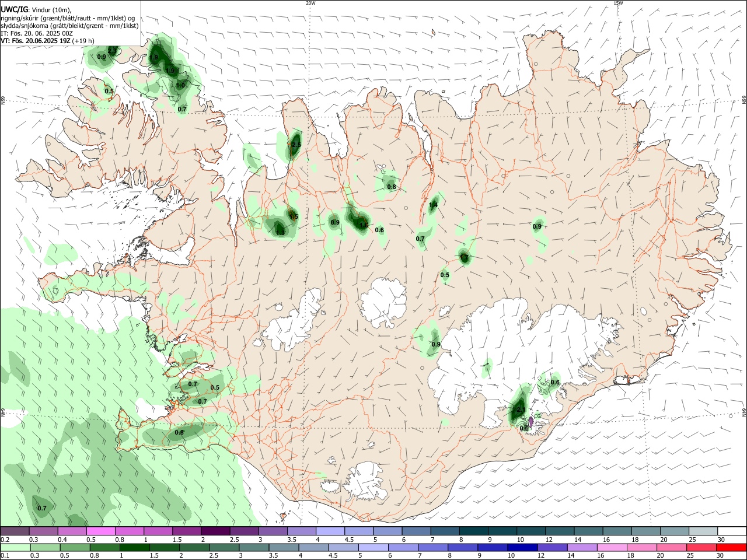The image size is (747, 560).
Task: Pick the darkest purple 2–2.5 swatch on upper scale
Action: coord(215,531)
